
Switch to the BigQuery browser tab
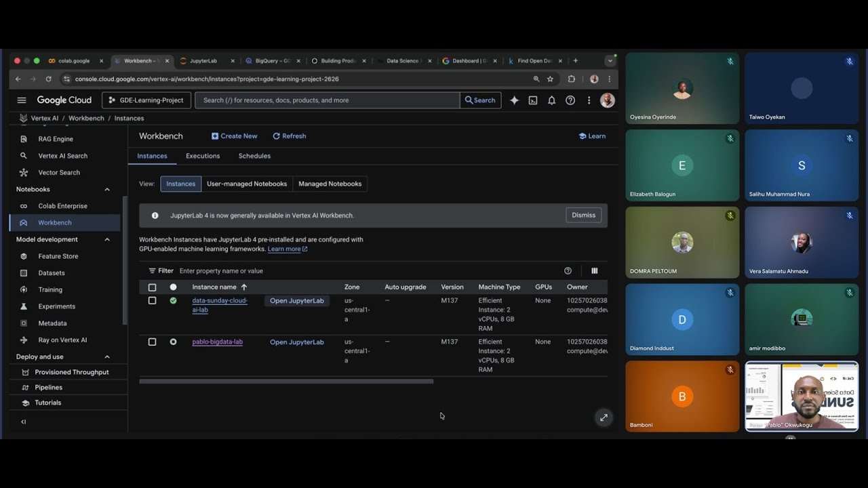coord(273,61)
